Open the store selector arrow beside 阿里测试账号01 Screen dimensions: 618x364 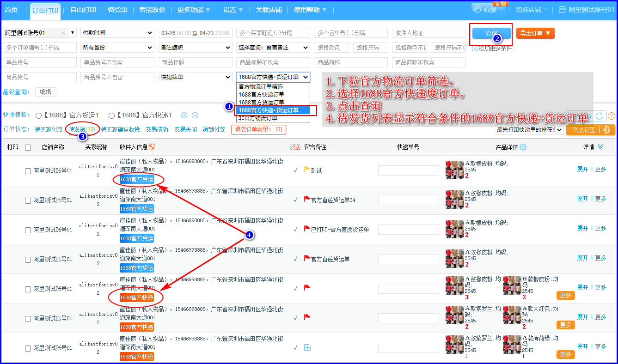(x=72, y=33)
